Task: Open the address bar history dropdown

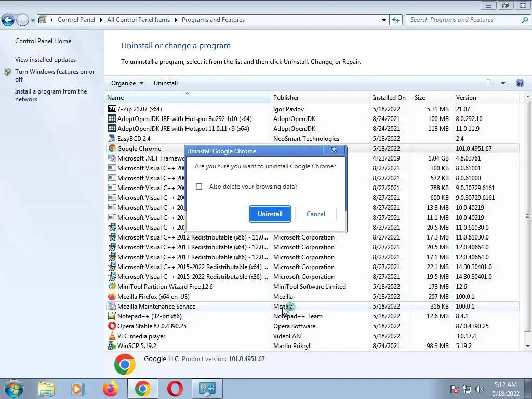Action: click(x=384, y=20)
